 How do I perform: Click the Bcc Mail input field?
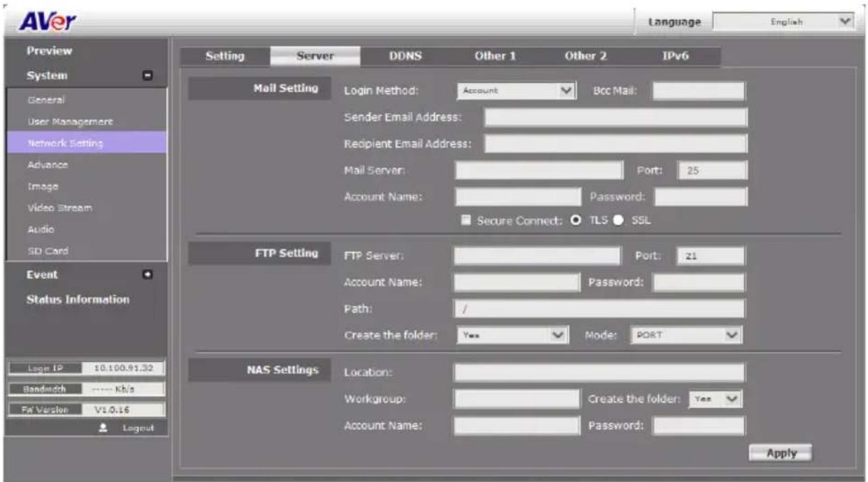[x=698, y=91]
